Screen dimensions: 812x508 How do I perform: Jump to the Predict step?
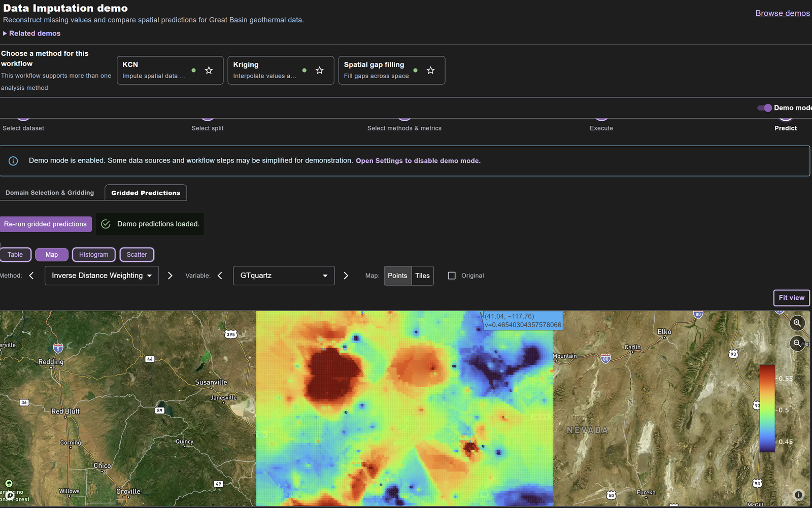(786, 128)
